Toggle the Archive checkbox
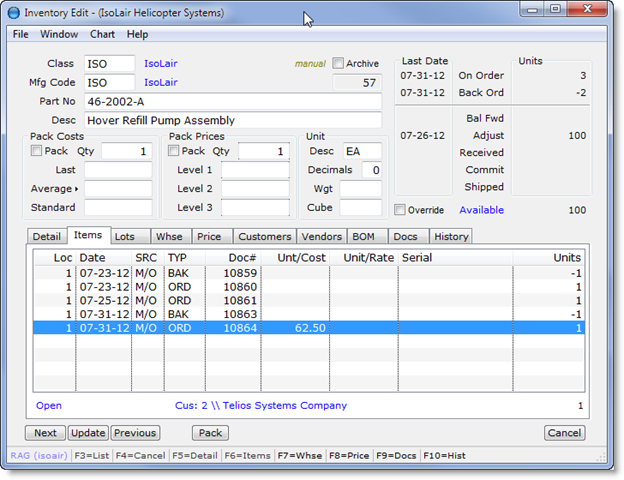The width and height of the screenshot is (624, 480). click(338, 64)
